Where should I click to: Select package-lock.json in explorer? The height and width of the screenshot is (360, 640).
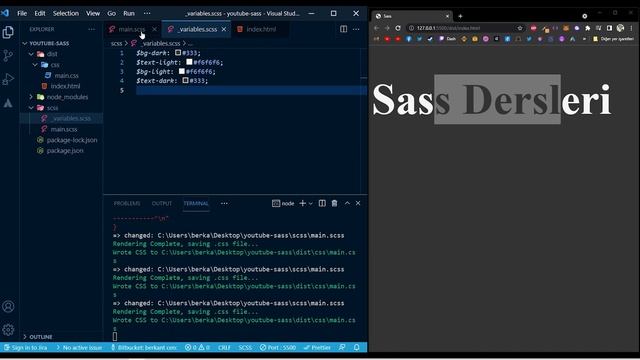click(x=71, y=140)
